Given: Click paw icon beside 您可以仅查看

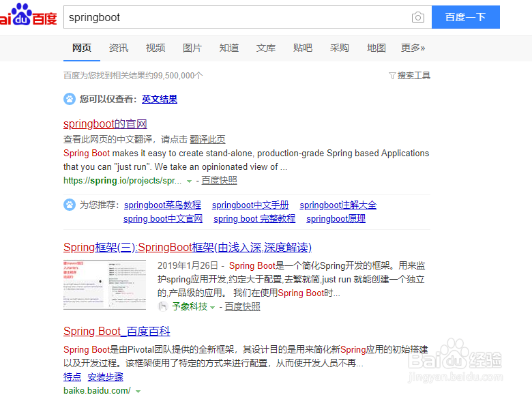Looking at the screenshot, I should pos(70,99).
